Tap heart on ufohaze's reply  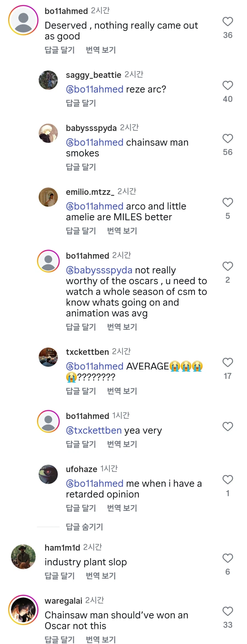[228, 480]
